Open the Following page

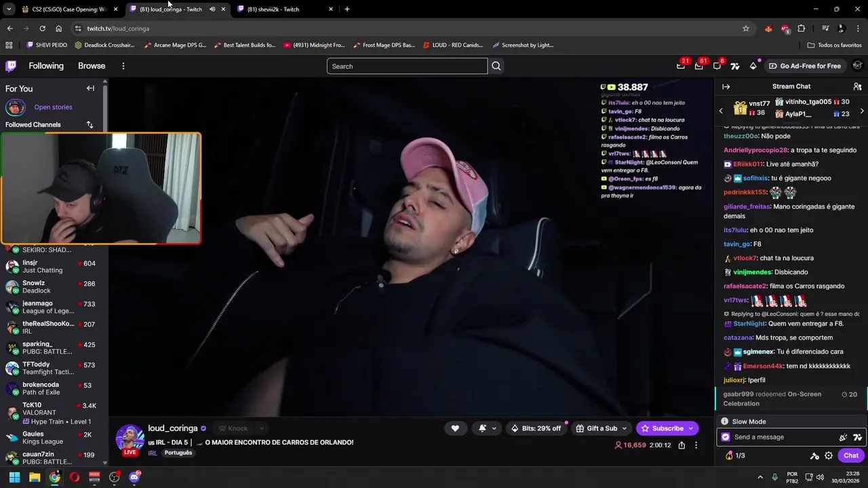click(46, 66)
